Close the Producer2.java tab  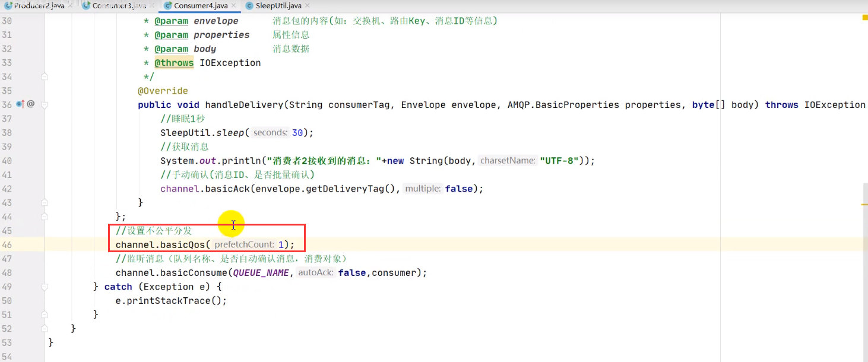point(70,6)
